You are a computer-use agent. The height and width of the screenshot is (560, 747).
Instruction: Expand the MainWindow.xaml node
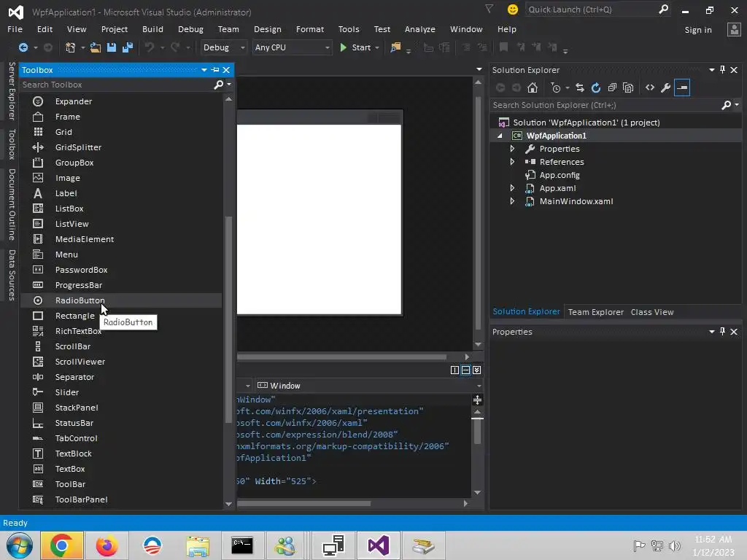pyautogui.click(x=512, y=201)
